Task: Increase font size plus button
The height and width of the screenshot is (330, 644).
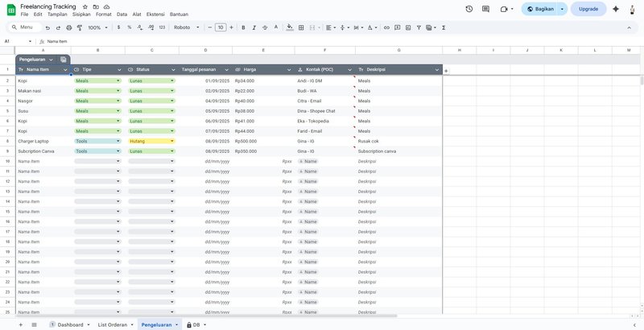Action: point(231,27)
